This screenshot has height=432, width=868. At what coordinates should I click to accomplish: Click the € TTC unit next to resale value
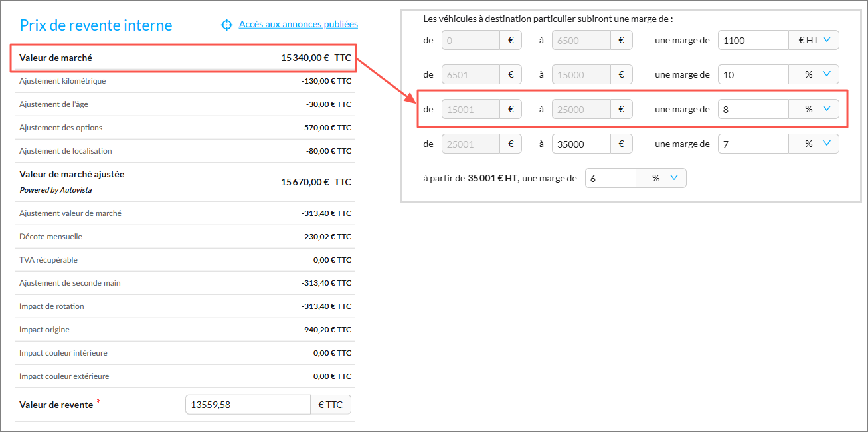[331, 405]
